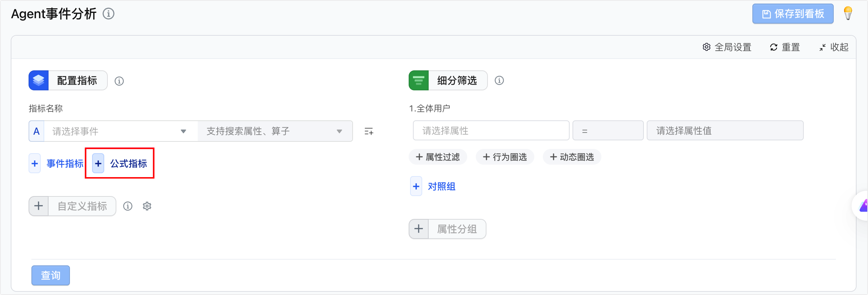Screen dimensions: 868x295
Task: Click the metric letter A badge
Action: pos(36,131)
